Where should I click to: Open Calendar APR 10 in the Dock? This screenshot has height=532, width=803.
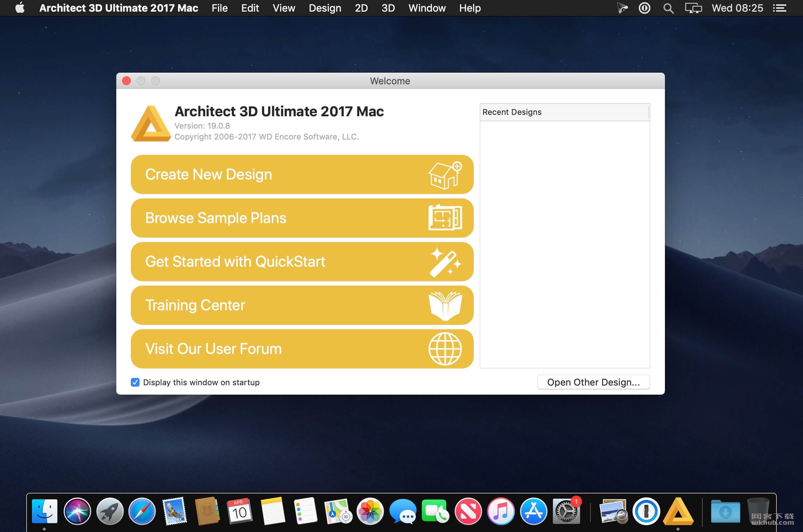(x=239, y=511)
